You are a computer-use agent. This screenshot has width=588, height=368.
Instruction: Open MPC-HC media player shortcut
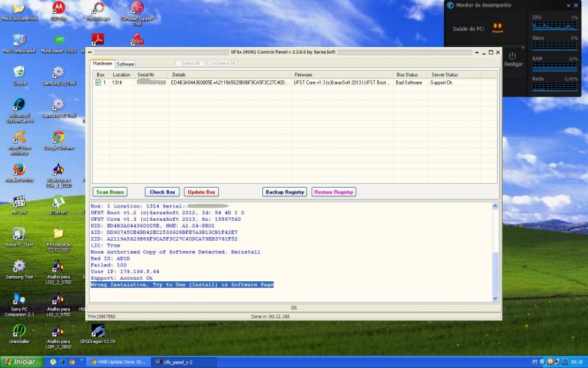tap(19, 205)
